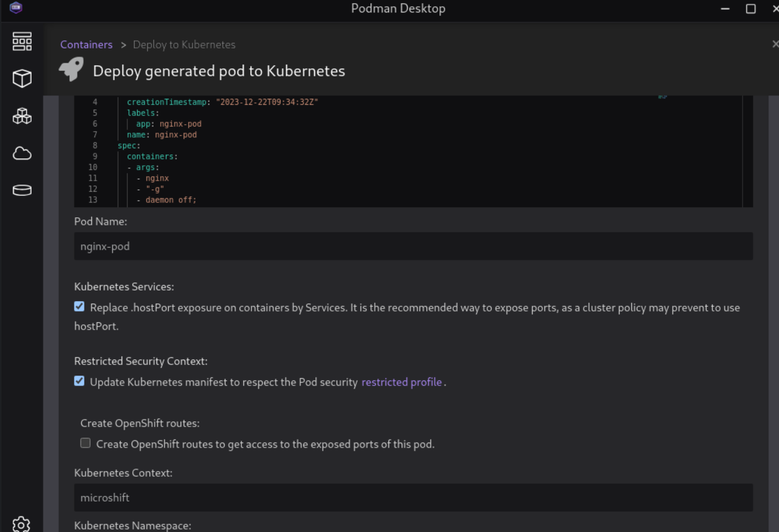Click the Kubernetes Context microshift field
The height and width of the screenshot is (532, 779).
(x=413, y=498)
